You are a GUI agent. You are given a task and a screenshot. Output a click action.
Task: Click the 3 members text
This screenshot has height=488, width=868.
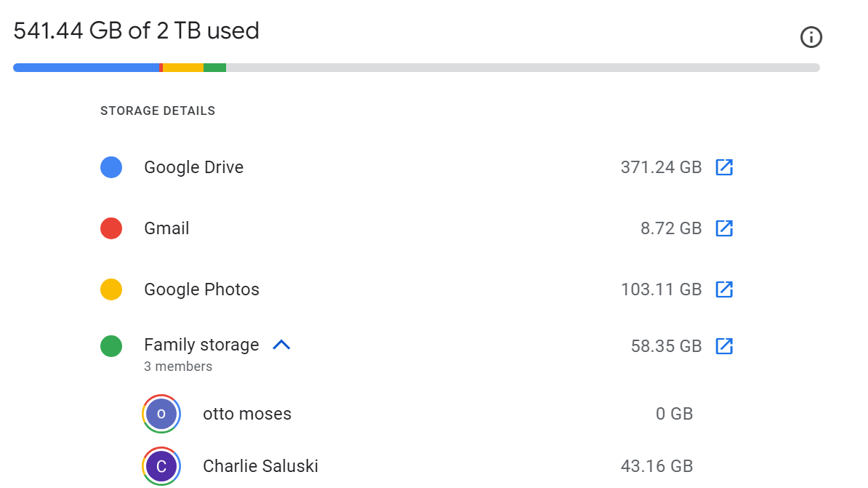178,367
